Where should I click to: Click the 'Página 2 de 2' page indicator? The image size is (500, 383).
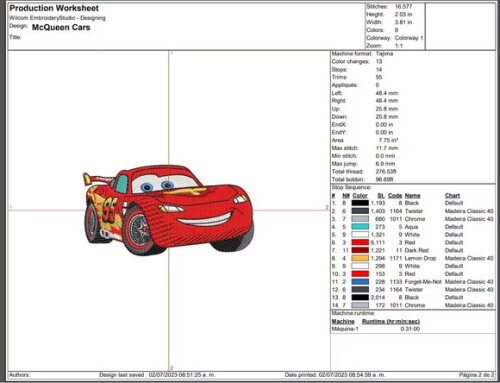(476, 375)
